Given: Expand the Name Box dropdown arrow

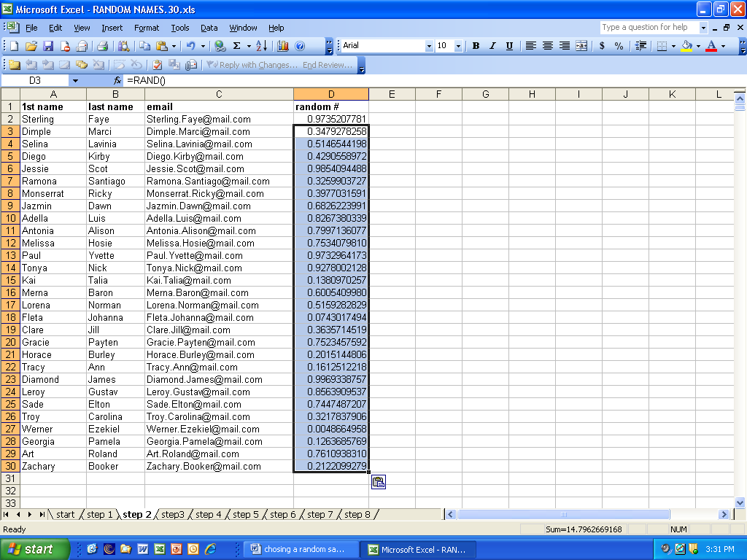Looking at the screenshot, I should pyautogui.click(x=75, y=80).
